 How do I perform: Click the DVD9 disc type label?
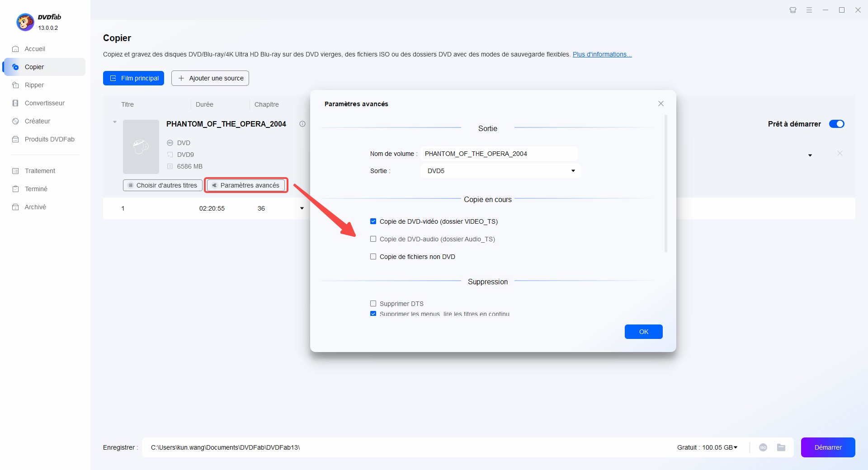[x=185, y=155]
